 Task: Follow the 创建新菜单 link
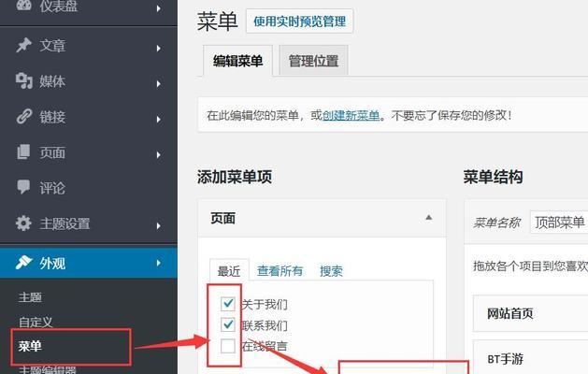click(351, 115)
